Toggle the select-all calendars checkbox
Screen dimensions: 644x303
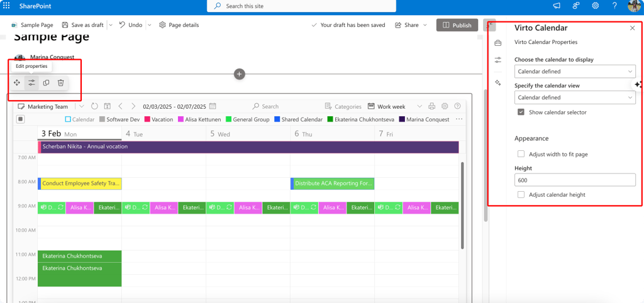coord(21,119)
